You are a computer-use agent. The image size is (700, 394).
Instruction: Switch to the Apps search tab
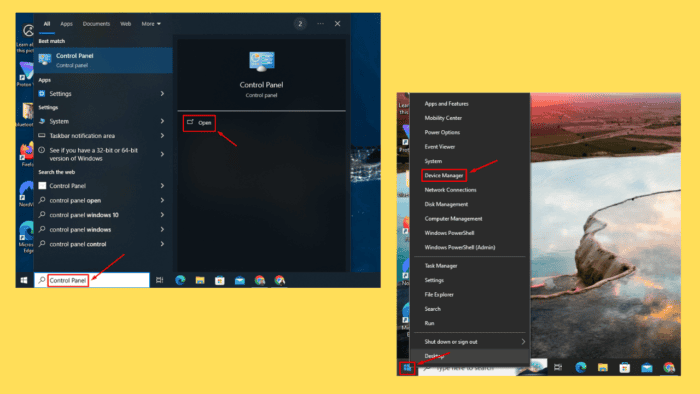(67, 24)
